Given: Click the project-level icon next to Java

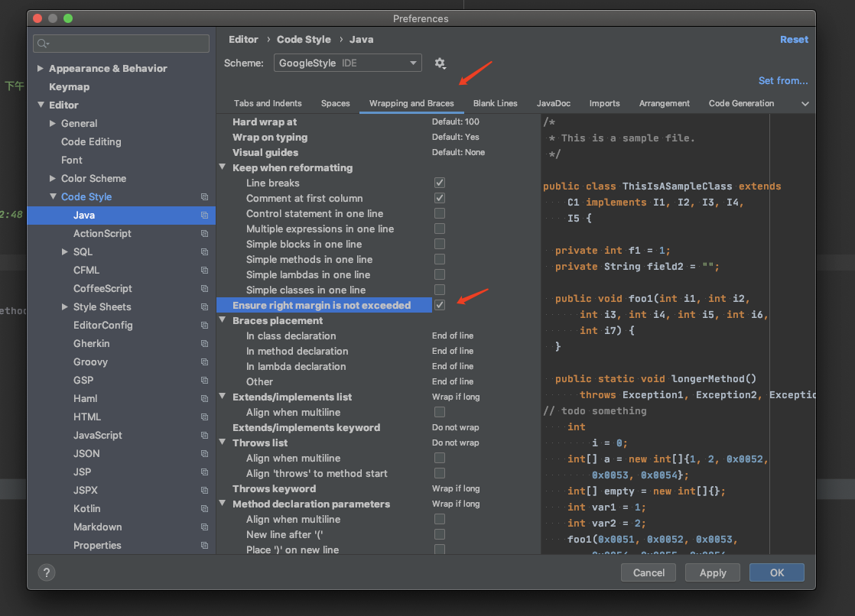Looking at the screenshot, I should tap(204, 216).
